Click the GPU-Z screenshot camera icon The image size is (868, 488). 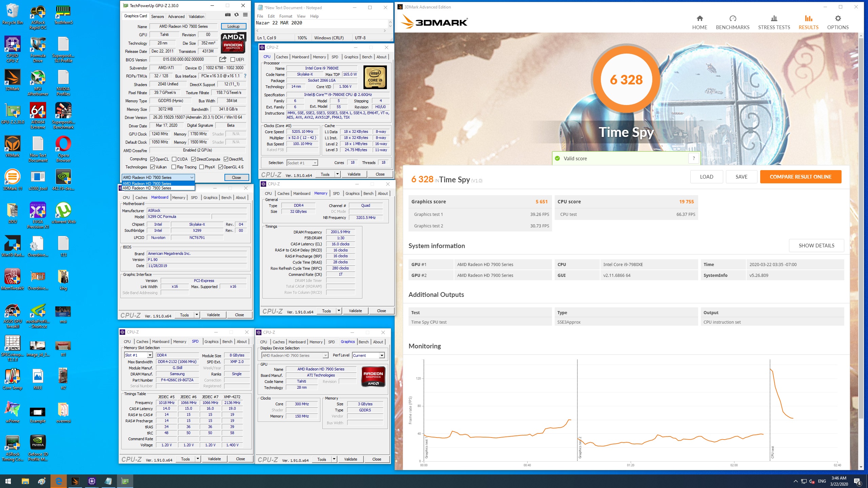[228, 15]
